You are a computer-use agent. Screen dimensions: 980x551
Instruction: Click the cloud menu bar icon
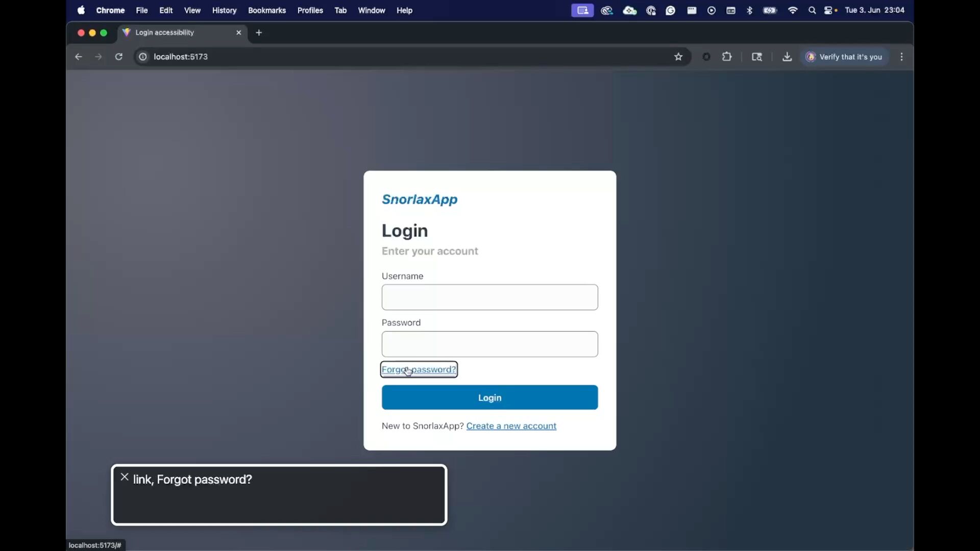pyautogui.click(x=630, y=10)
